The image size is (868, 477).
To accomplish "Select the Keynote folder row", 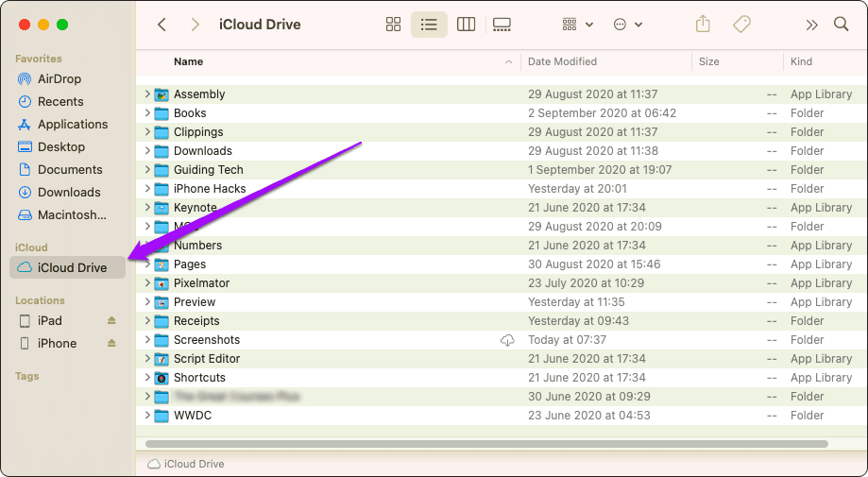I will click(502, 208).
